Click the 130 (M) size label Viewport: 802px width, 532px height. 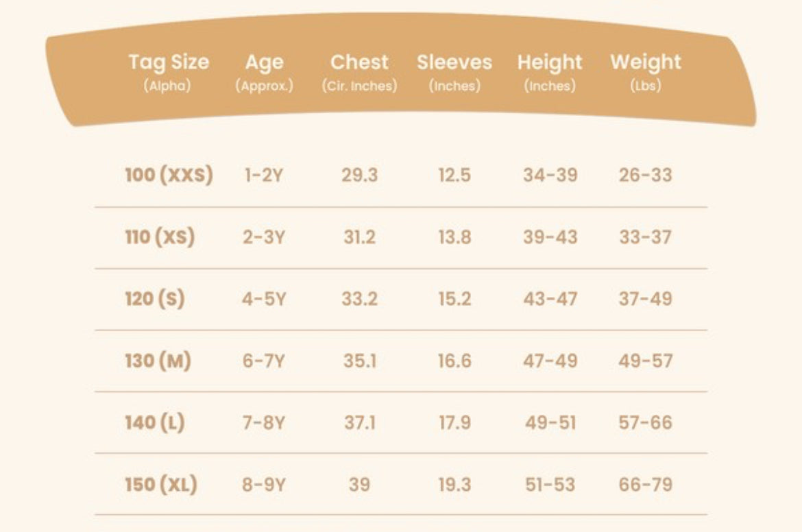[158, 361]
